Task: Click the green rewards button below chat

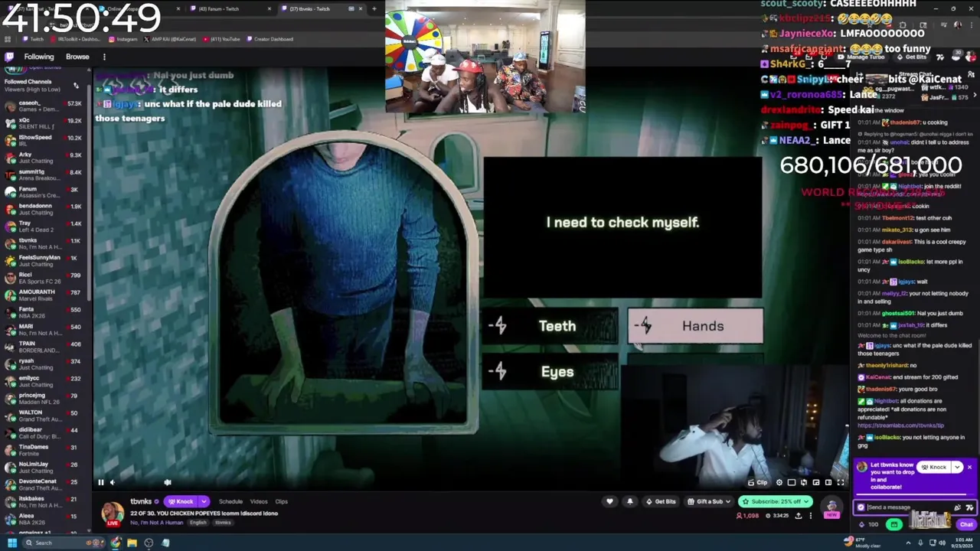Action: 894,524
